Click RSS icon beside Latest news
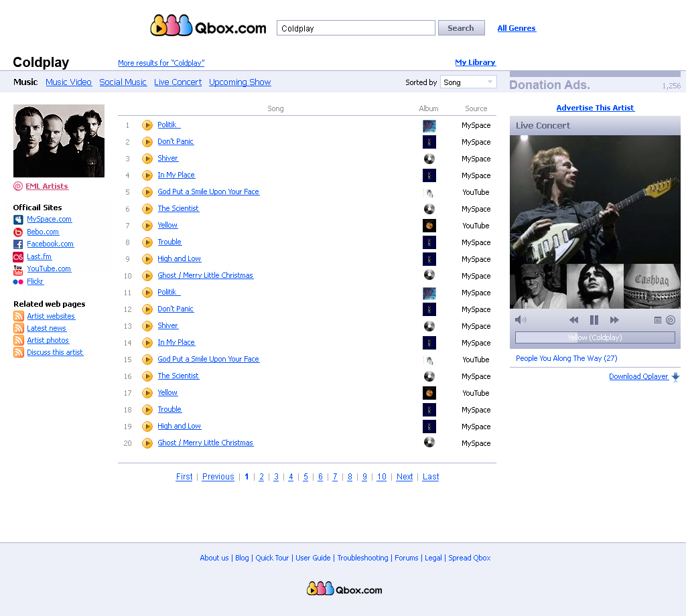Screen dimensions: 686x616 pyautogui.click(x=18, y=328)
